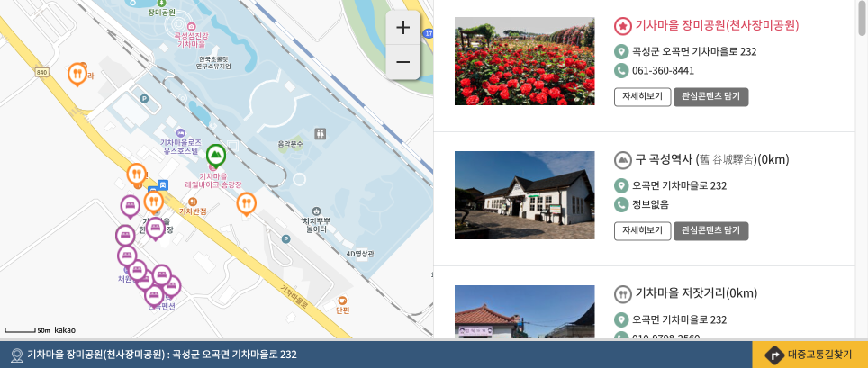Click the kakao logo on the map
The height and width of the screenshot is (368, 868).
tap(65, 330)
